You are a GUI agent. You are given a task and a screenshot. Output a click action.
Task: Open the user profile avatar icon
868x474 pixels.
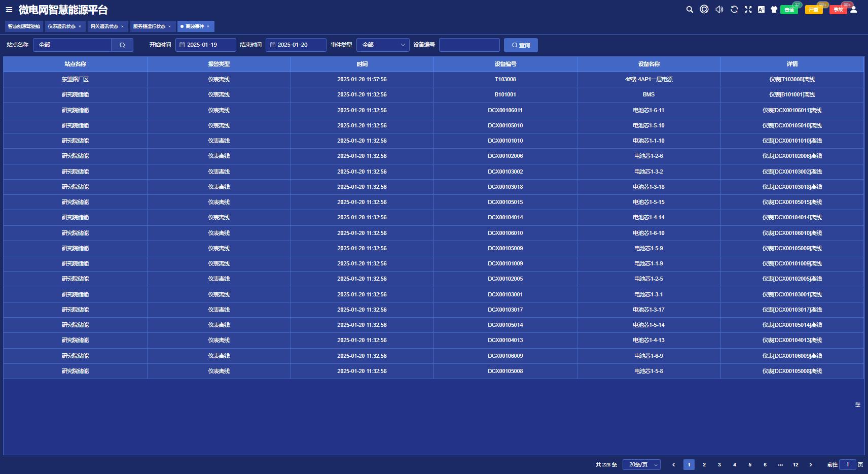[x=854, y=10]
